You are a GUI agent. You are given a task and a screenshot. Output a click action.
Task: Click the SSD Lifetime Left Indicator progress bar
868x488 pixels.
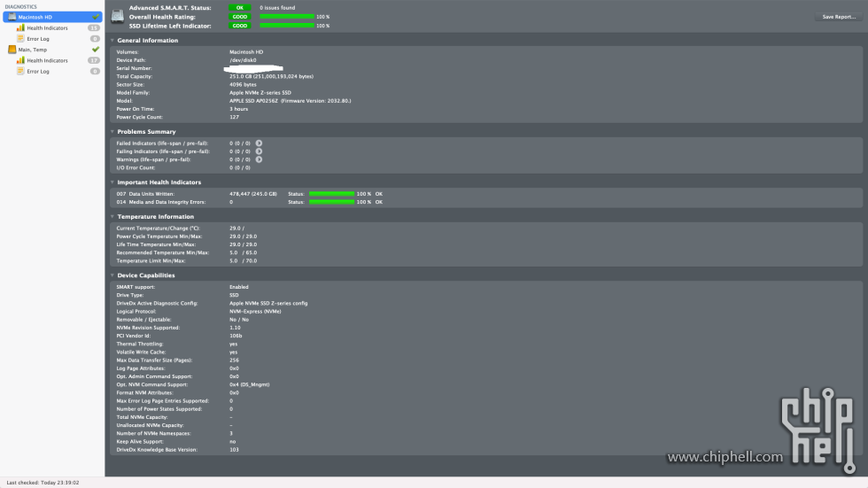point(287,26)
